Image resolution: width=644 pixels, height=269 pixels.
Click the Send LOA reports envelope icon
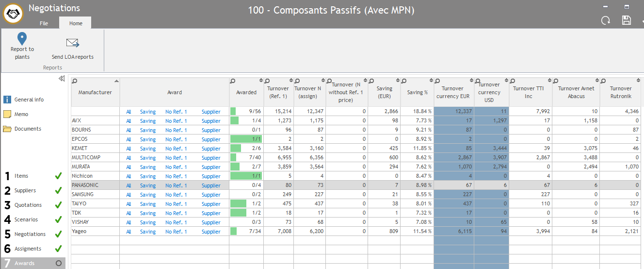(x=73, y=44)
